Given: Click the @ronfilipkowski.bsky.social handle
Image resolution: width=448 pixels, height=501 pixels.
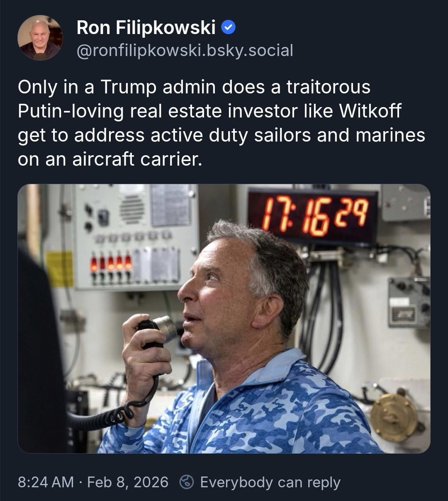Looking at the screenshot, I should click(185, 50).
